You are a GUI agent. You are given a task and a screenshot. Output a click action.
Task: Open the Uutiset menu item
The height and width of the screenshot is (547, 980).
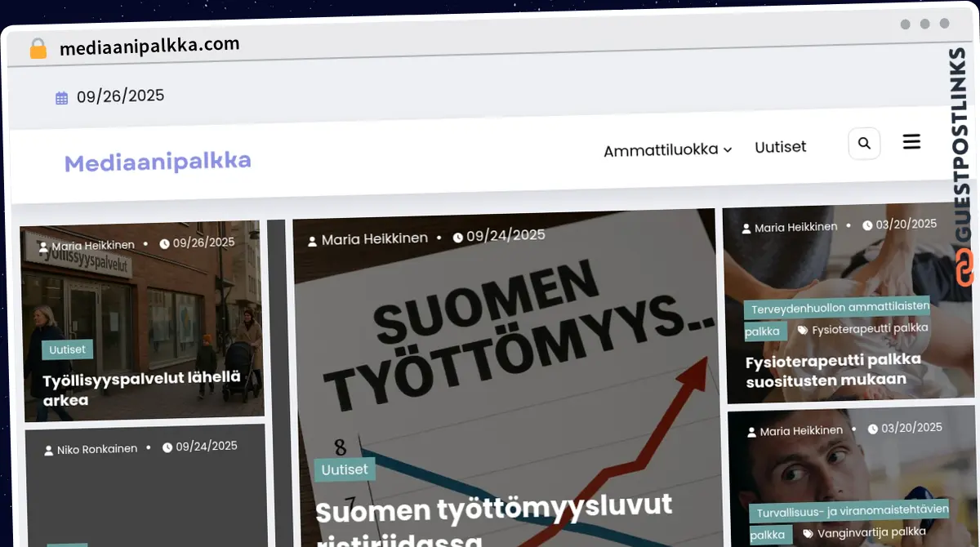[780, 147]
